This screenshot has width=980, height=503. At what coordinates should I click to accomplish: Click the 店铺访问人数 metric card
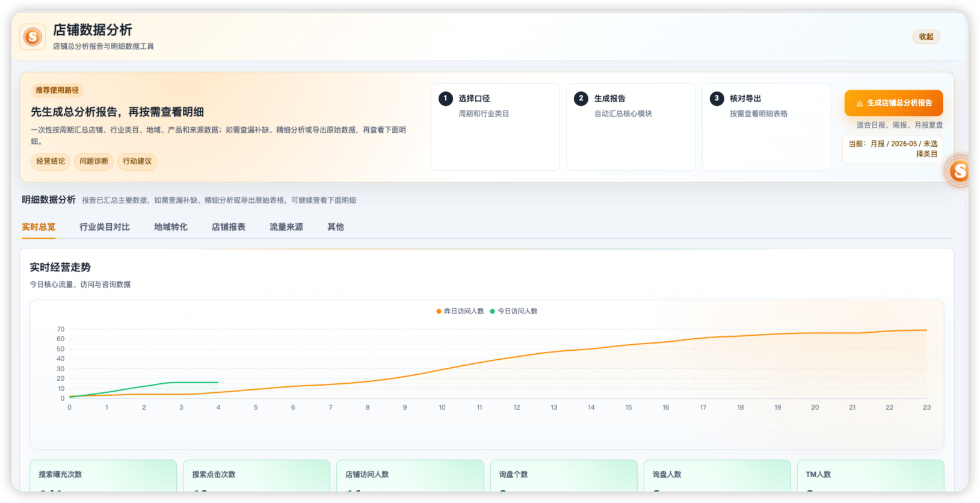410,476
